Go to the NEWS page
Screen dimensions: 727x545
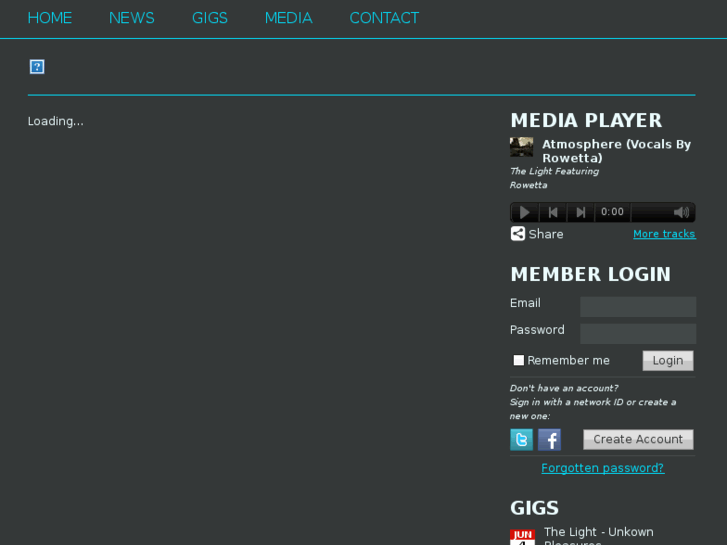132,18
